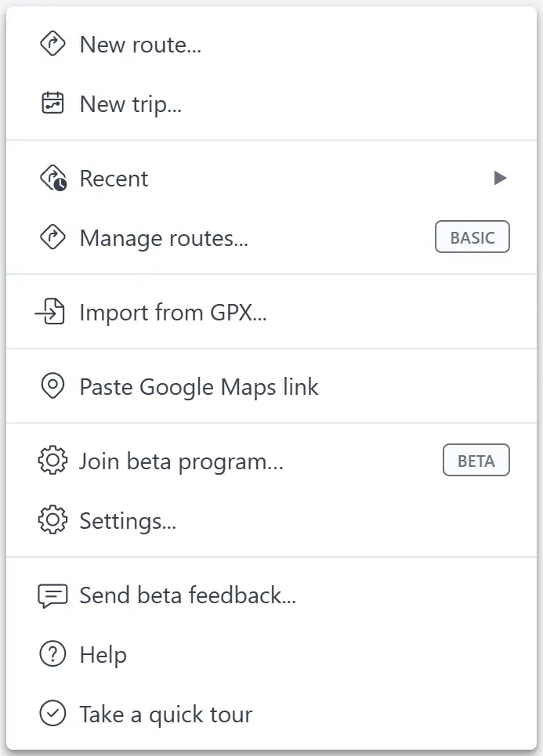Expand the Recent submenu arrow
Image resolution: width=543 pixels, height=756 pixels.
(500, 178)
